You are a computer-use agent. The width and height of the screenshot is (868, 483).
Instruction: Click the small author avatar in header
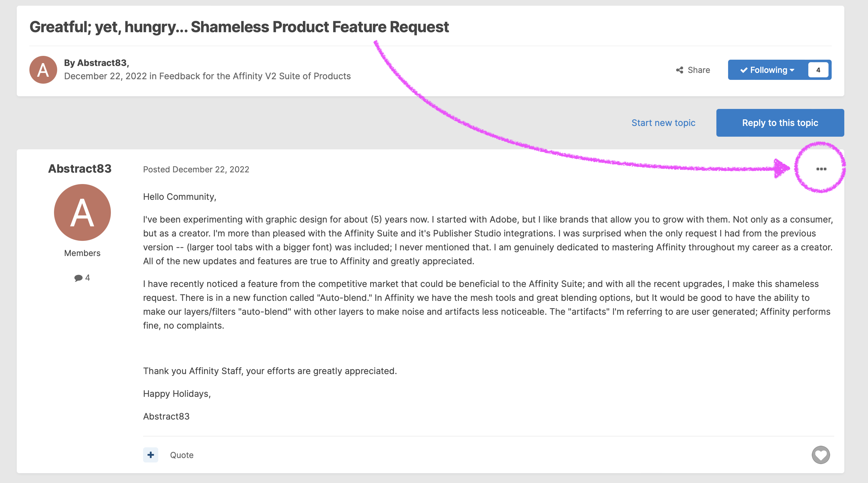pos(43,70)
